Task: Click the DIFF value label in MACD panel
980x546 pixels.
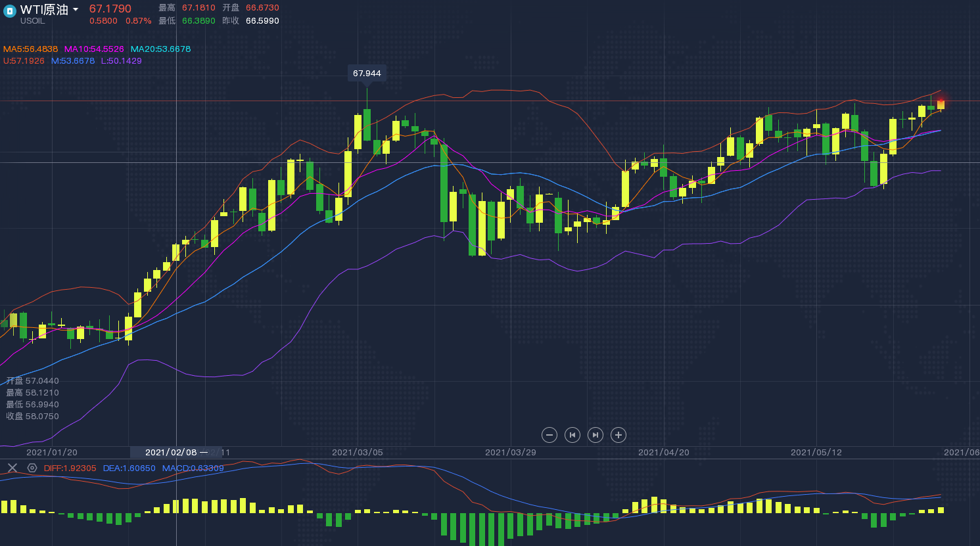Action: point(70,468)
